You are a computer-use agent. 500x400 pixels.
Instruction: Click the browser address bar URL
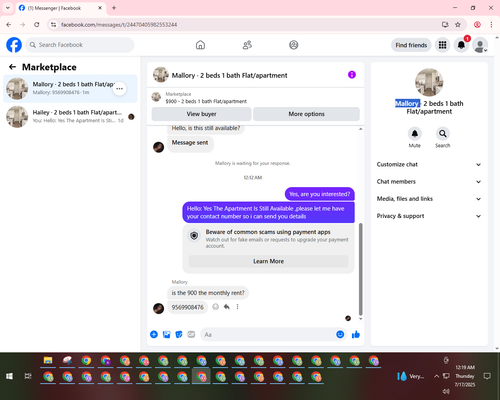click(119, 25)
